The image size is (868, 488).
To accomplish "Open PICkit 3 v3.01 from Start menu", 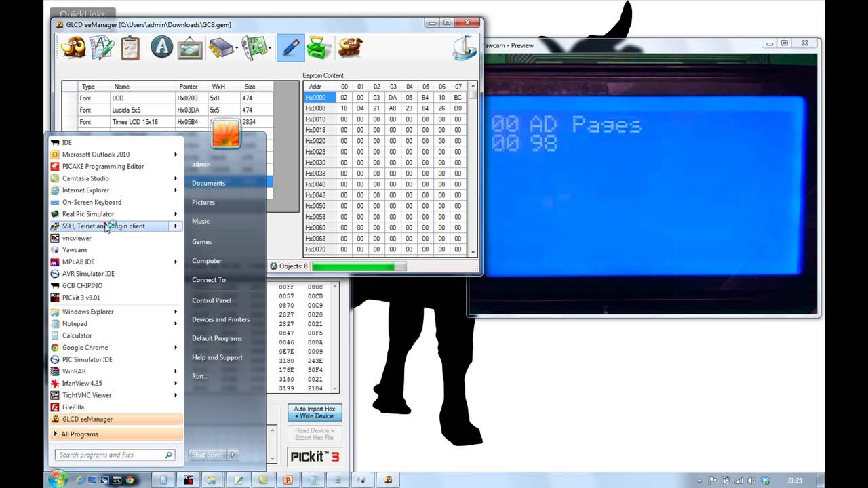I will tap(116, 298).
